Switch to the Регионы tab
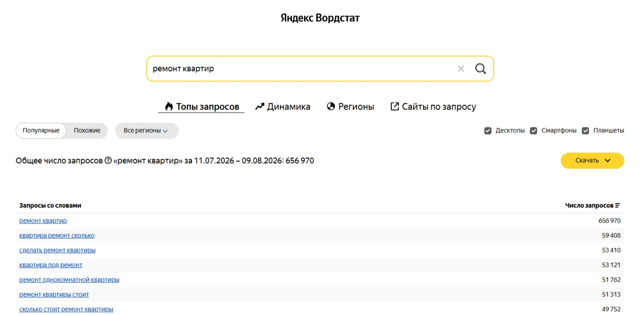Image resolution: width=644 pixels, height=316 pixels. click(x=351, y=107)
